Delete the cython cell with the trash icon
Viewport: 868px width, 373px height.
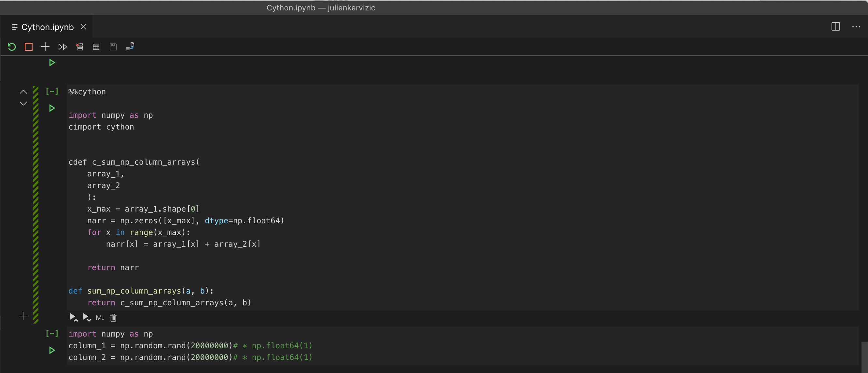click(x=114, y=317)
